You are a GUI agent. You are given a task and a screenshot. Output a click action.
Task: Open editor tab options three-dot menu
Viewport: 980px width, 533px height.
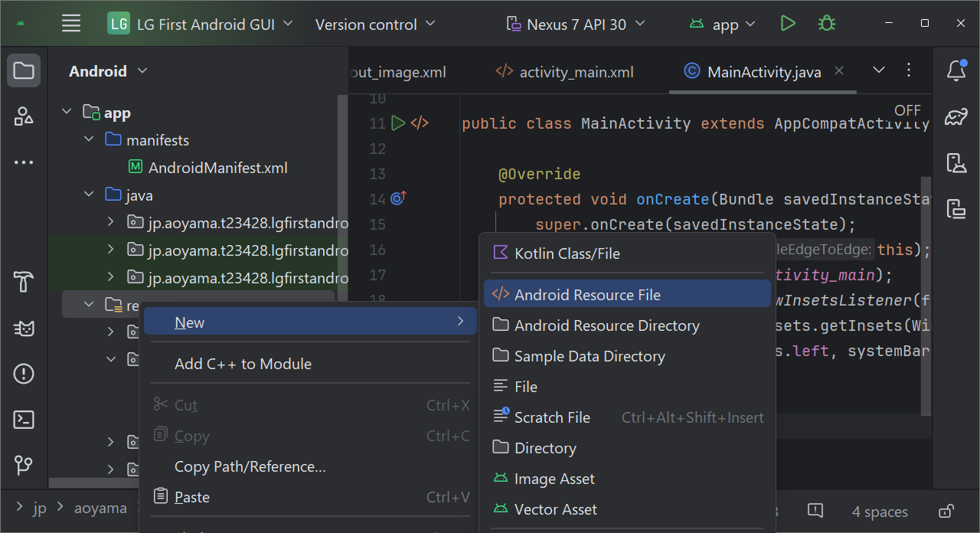(x=909, y=70)
